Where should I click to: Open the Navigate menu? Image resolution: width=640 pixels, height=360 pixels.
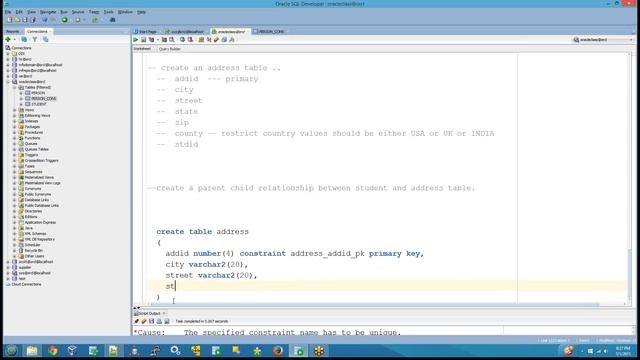click(48, 12)
